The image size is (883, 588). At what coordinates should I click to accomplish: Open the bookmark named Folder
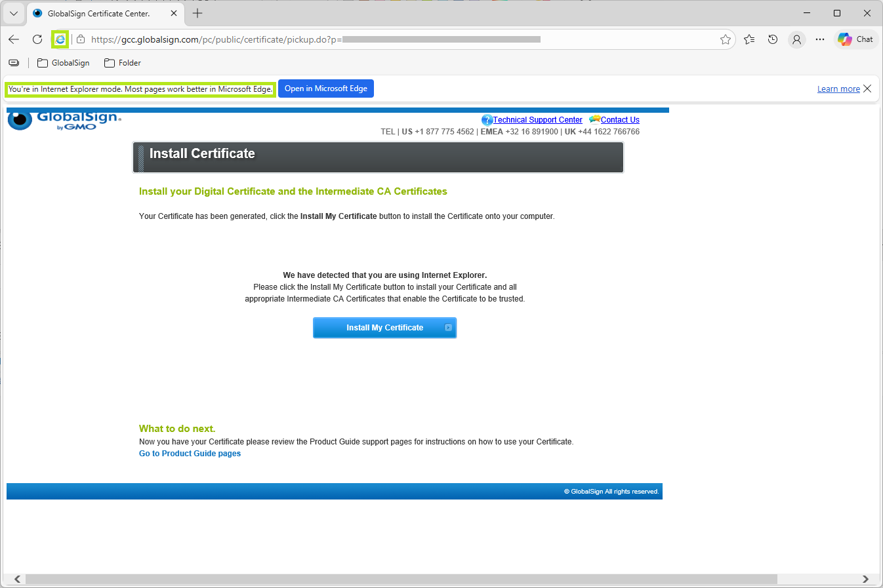[123, 63]
